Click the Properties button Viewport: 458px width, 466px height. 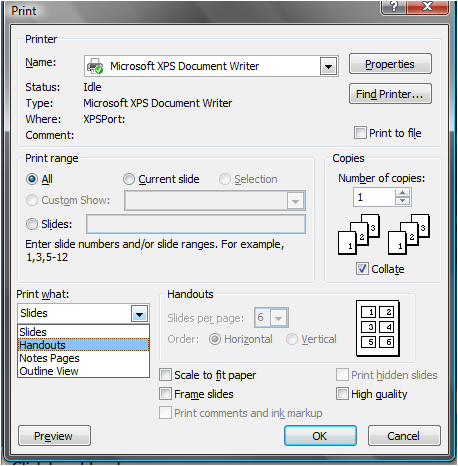[x=390, y=64]
